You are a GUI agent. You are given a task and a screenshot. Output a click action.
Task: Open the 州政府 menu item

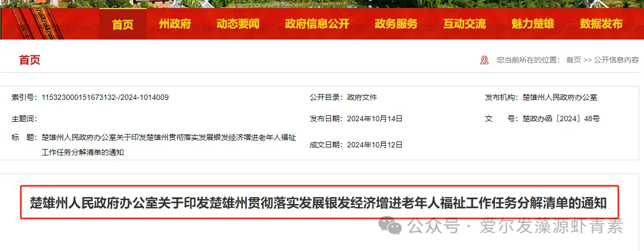coord(175,24)
